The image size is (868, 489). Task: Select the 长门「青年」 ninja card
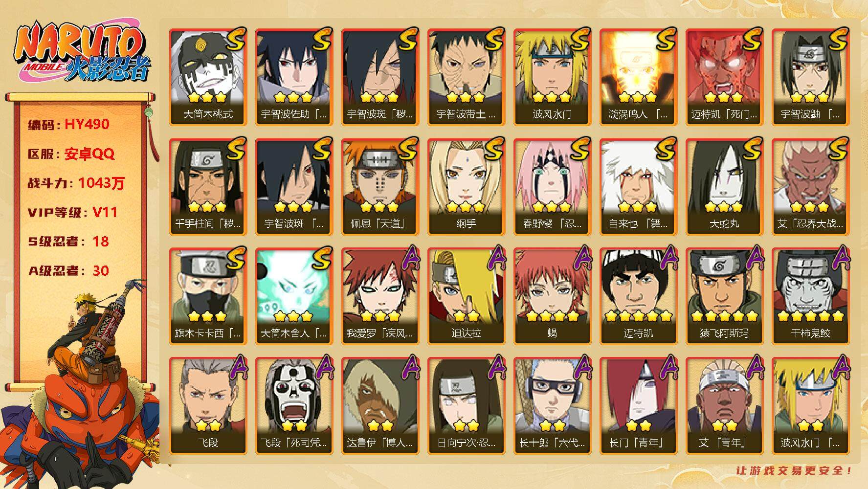click(638, 406)
